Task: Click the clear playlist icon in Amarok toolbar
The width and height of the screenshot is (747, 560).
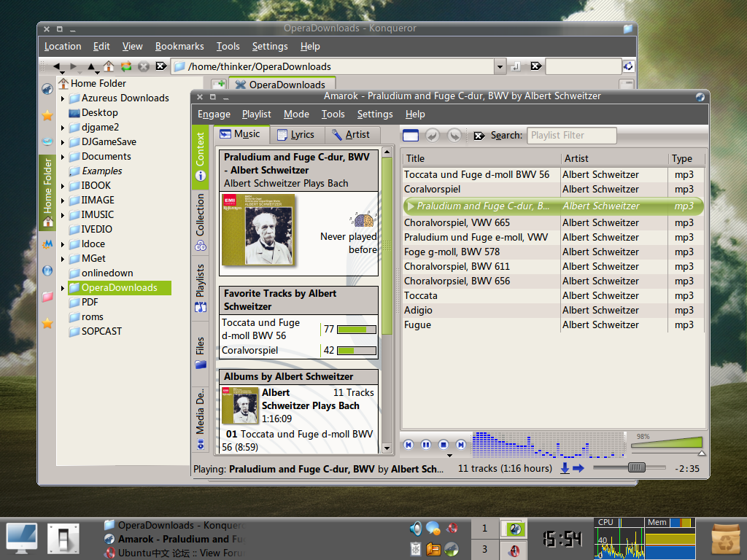Action: coord(410,136)
